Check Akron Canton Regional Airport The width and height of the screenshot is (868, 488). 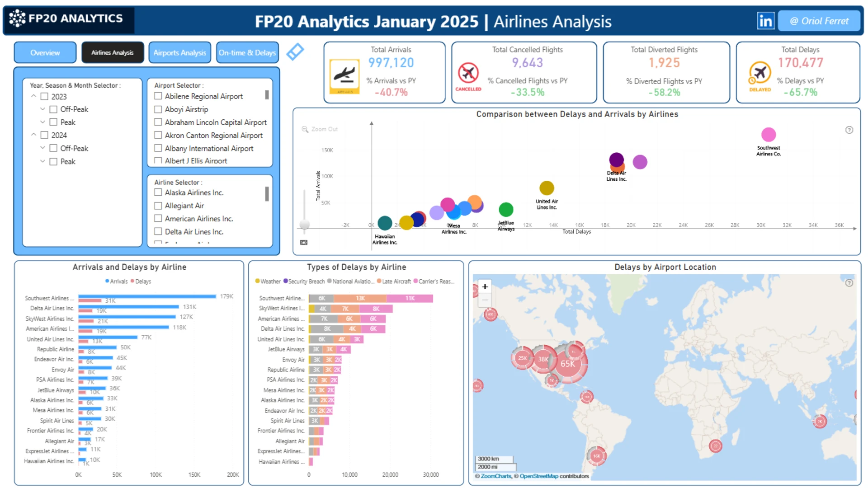(158, 135)
